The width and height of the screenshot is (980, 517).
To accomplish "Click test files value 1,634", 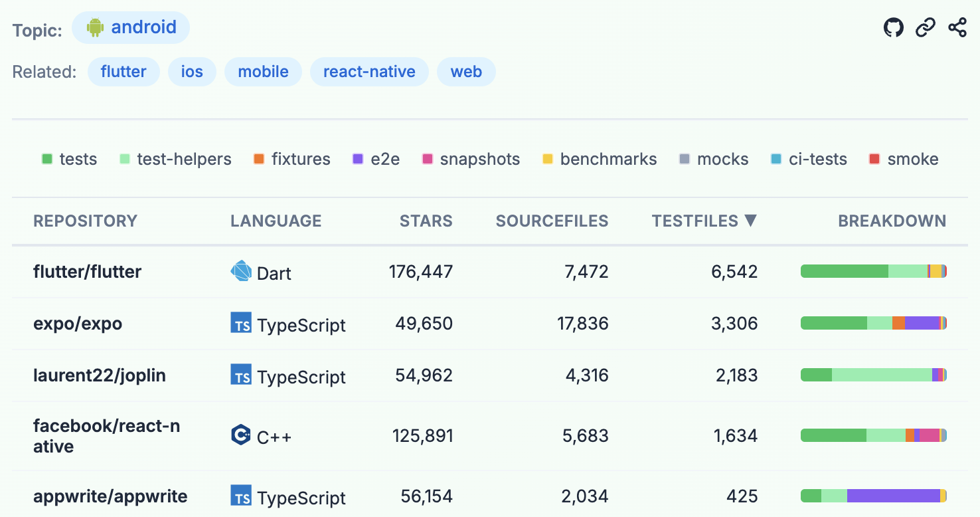I will point(736,436).
